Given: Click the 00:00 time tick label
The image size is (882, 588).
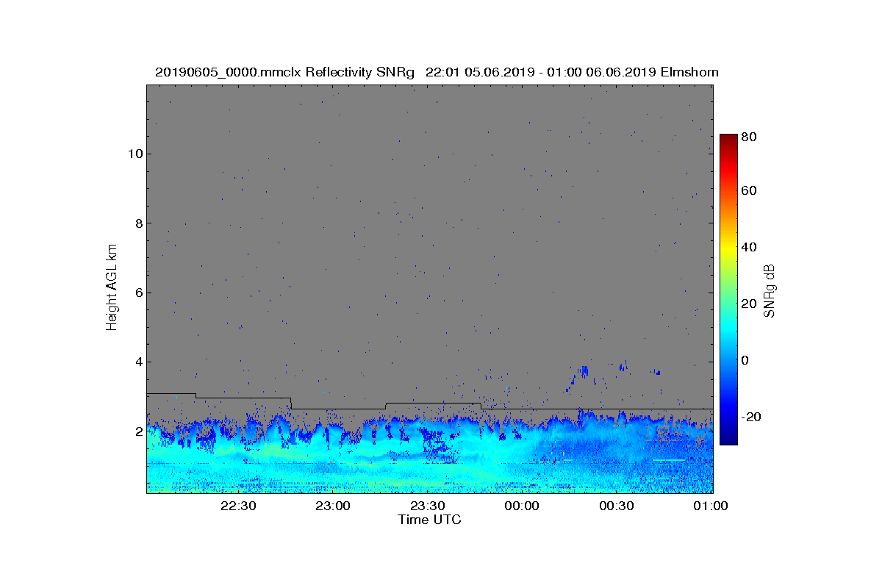Looking at the screenshot, I should (522, 506).
